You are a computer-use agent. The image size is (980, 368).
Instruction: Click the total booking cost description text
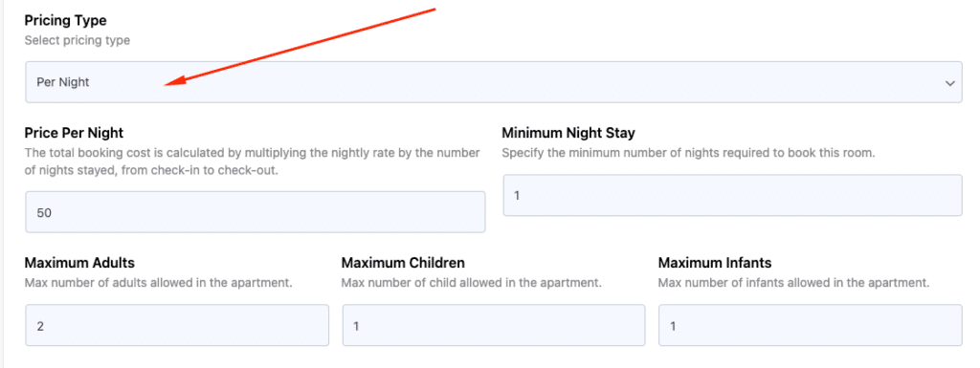point(252,162)
